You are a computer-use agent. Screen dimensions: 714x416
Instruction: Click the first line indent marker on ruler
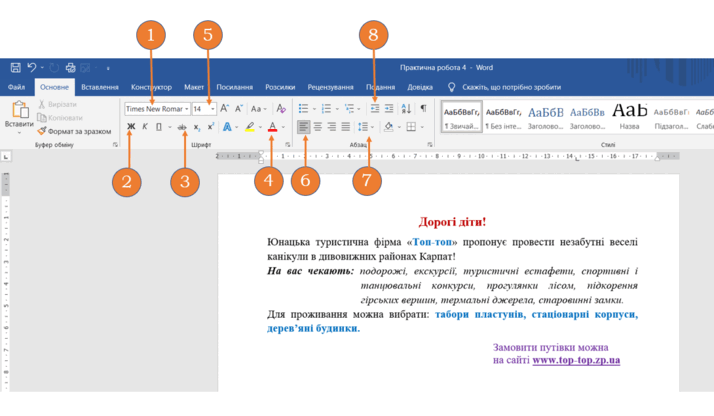(261, 153)
